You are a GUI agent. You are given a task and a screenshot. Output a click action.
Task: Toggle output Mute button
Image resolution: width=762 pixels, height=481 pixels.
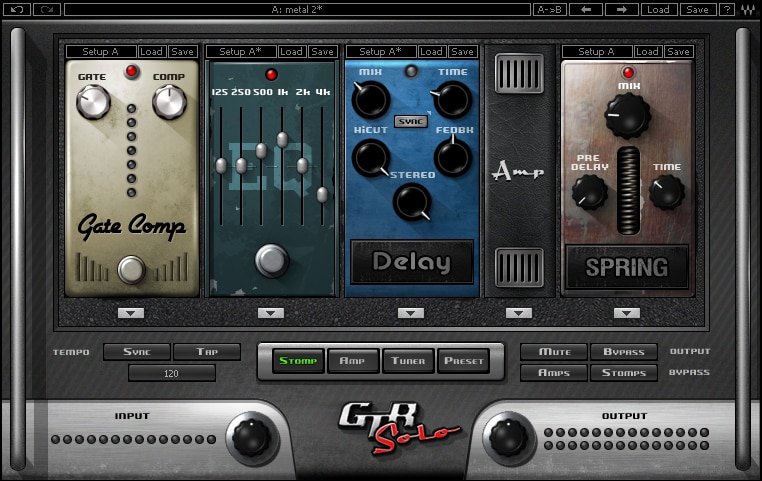[554, 352]
